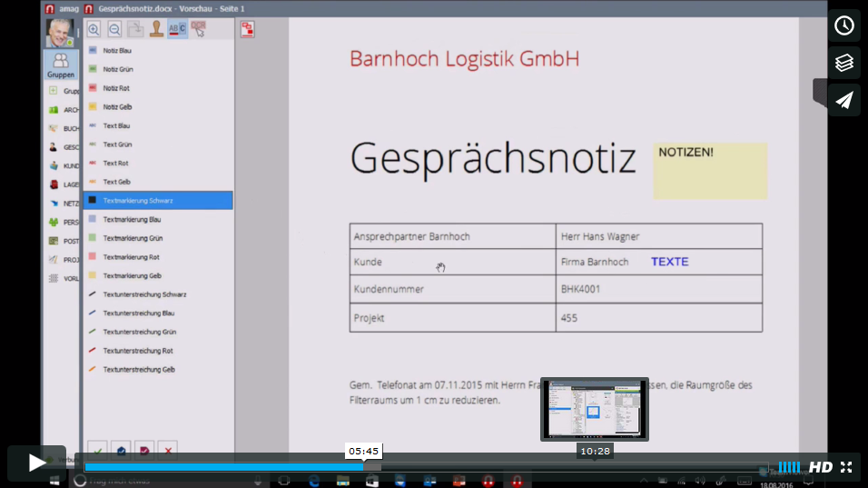Screen dimensions: 868x488
Task: Click the Watch Later clock icon
Action: (x=844, y=25)
